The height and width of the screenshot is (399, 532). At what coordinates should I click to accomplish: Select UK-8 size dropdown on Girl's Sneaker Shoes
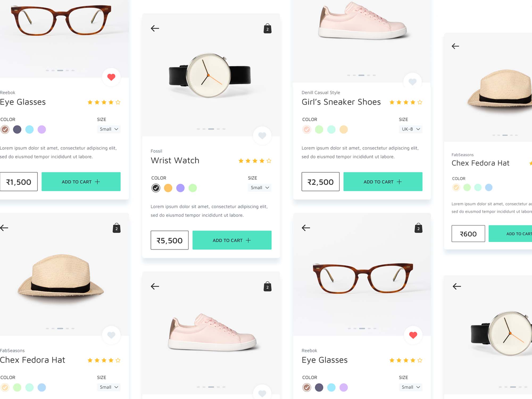(x=409, y=129)
